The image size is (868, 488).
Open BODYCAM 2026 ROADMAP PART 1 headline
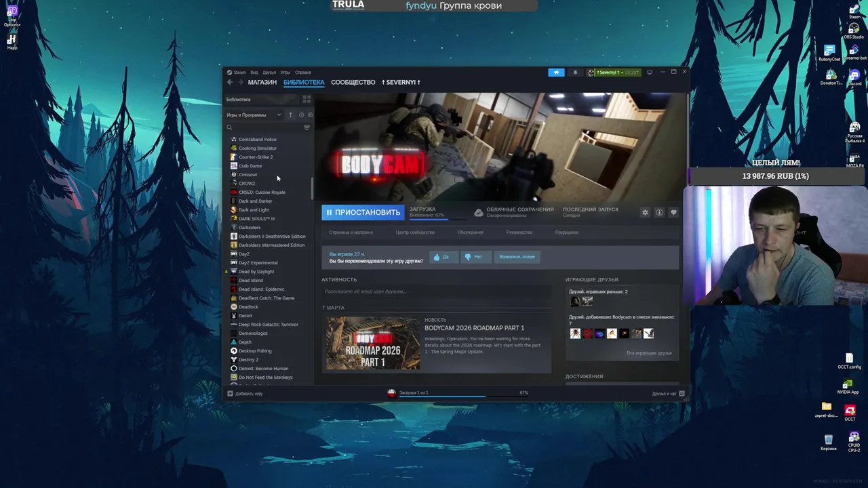click(474, 328)
